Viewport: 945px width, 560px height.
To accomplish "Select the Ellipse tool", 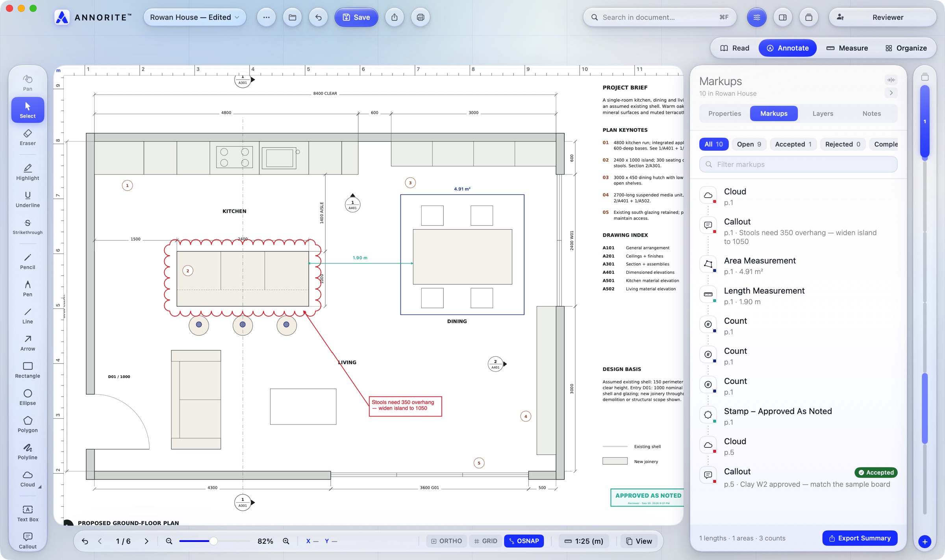I will tap(28, 397).
